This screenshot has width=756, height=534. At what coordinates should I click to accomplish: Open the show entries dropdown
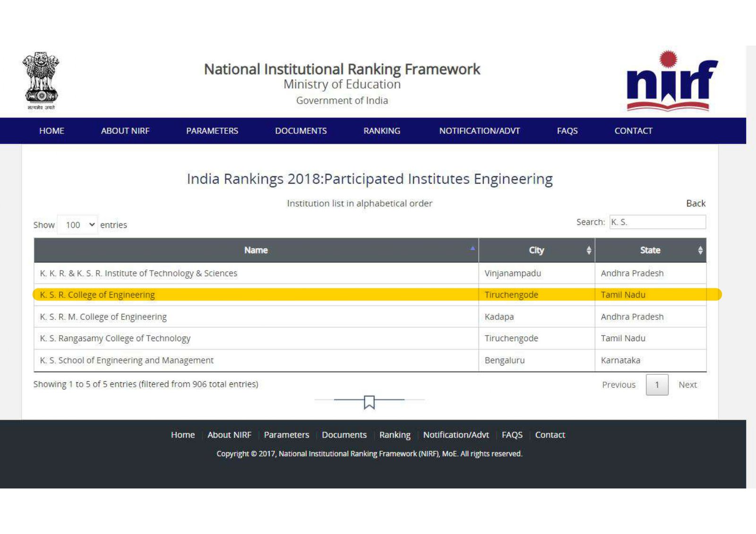point(78,225)
